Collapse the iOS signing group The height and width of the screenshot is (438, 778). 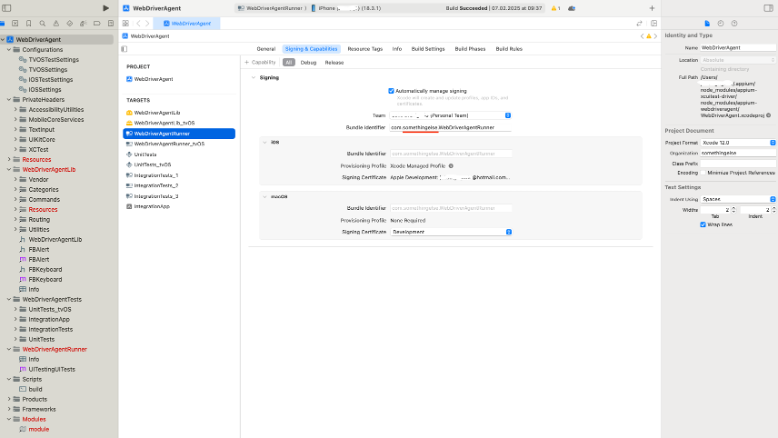[264, 142]
